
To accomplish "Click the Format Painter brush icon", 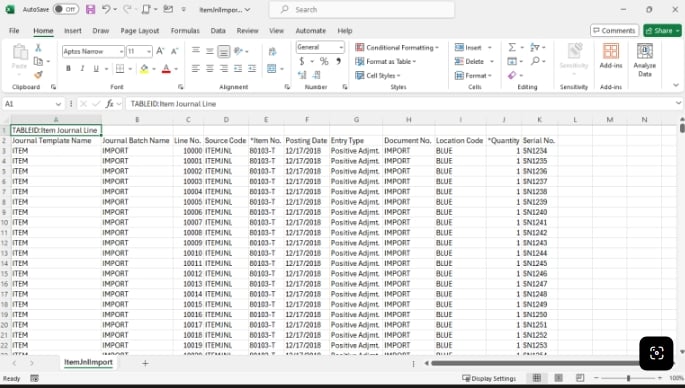I will click(x=38, y=75).
